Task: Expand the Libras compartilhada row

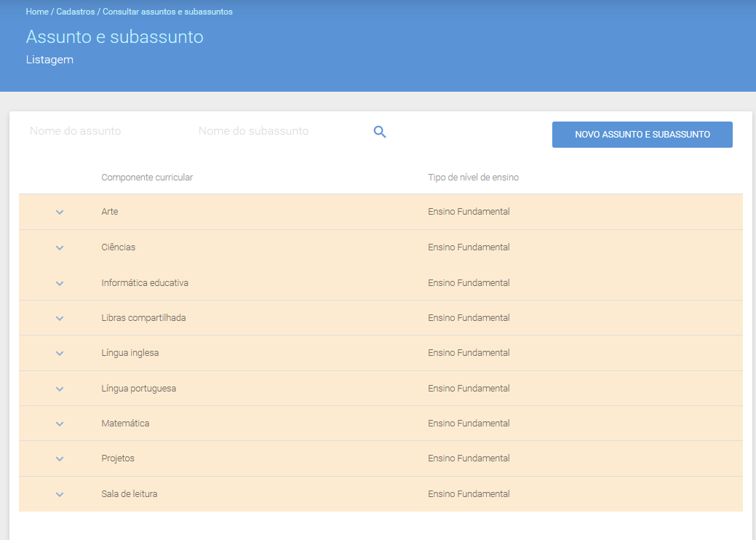Action: tap(60, 318)
